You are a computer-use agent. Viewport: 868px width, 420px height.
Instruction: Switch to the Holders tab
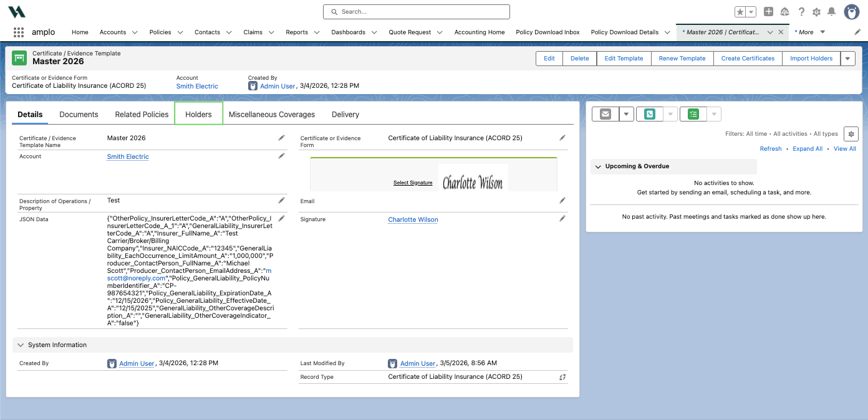pos(198,115)
